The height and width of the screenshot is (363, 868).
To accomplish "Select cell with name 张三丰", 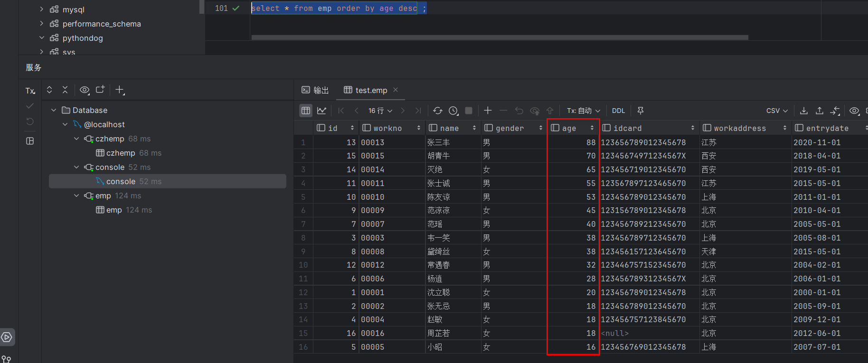I will click(x=453, y=142).
